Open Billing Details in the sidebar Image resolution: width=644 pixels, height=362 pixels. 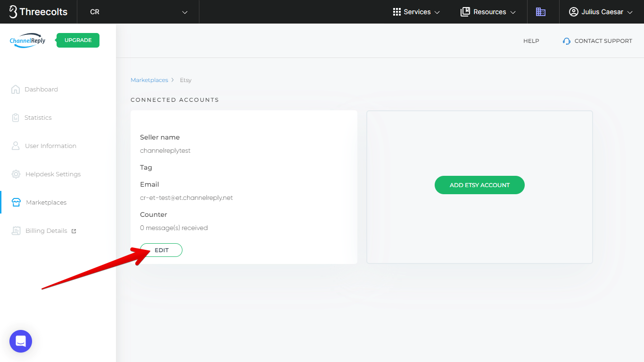[46, 231]
